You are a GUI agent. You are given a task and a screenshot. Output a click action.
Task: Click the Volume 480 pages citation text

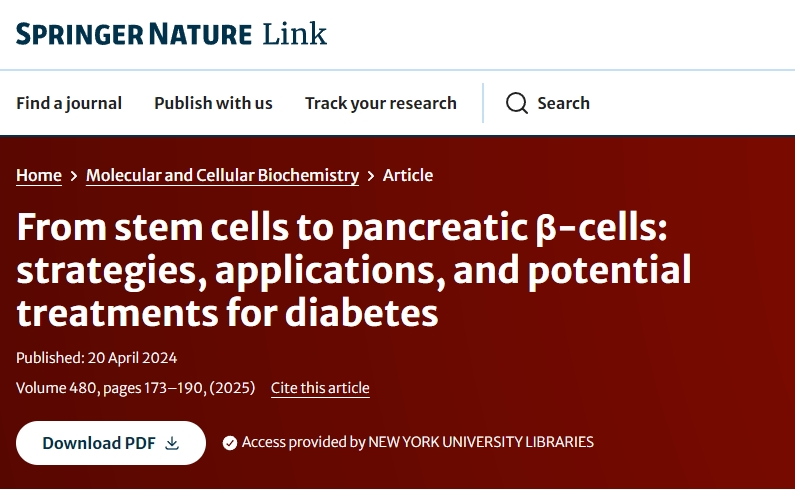click(x=135, y=388)
